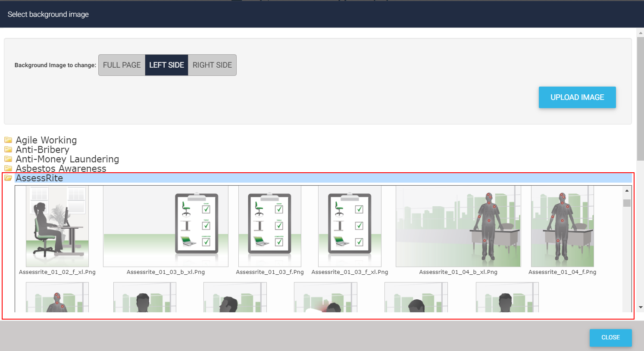Screen dimensions: 644x351
Task: Click the dialog scrollbar down arrow
Action: [640, 308]
